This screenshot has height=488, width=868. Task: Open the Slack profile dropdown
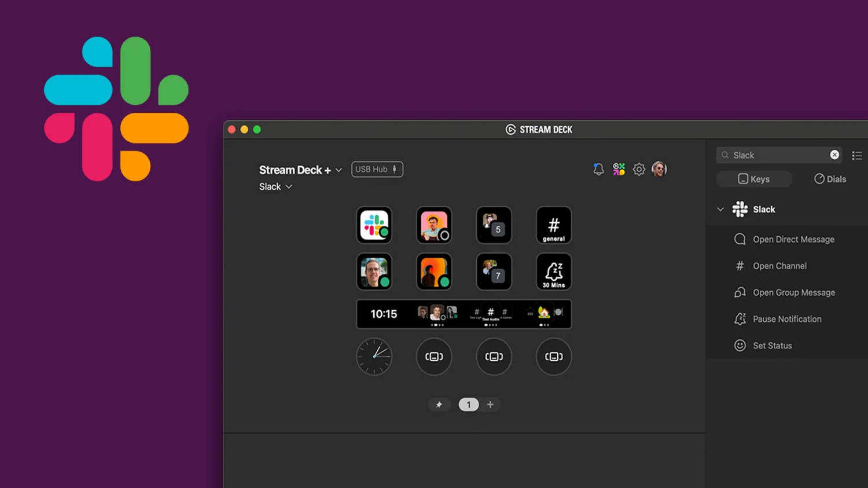pyautogui.click(x=275, y=186)
